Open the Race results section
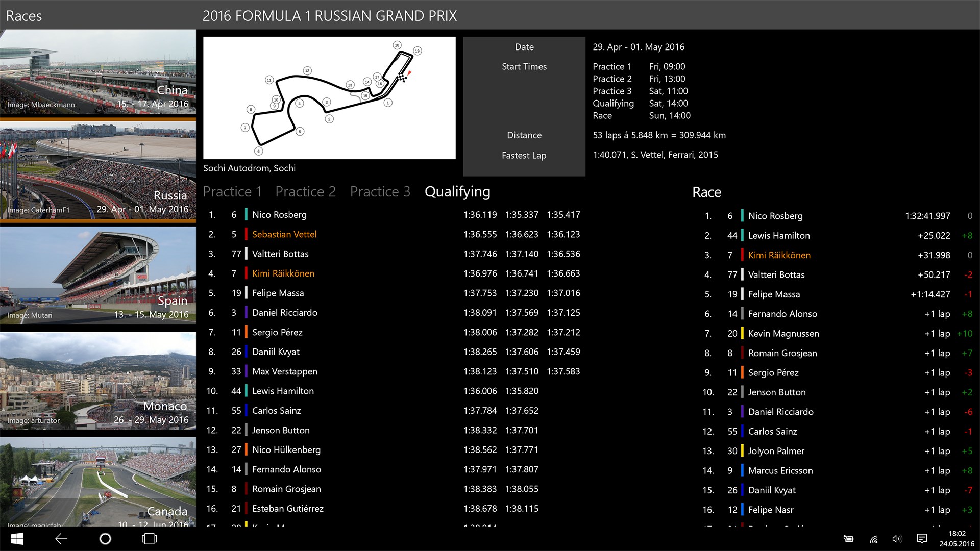980x551 pixels. point(707,192)
